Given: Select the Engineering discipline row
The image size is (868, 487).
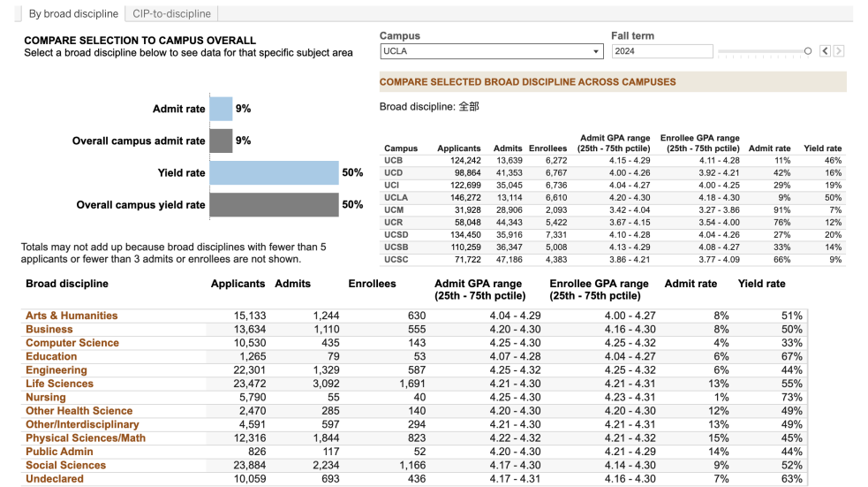Looking at the screenshot, I should (57, 370).
